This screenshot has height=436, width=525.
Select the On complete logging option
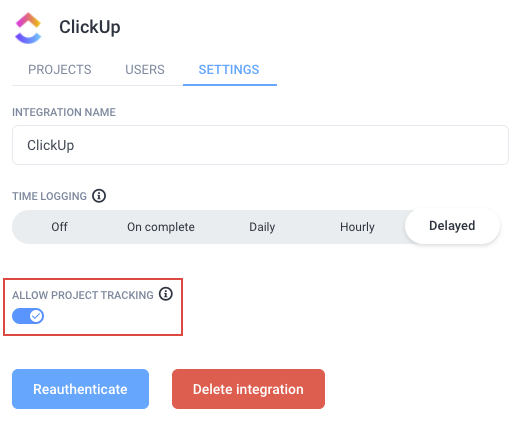tap(161, 227)
